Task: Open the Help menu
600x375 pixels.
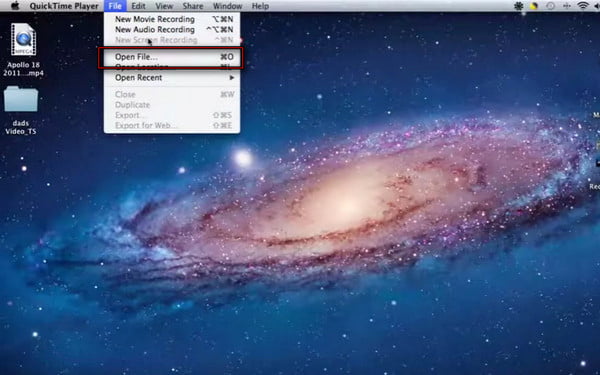Action: coord(260,6)
